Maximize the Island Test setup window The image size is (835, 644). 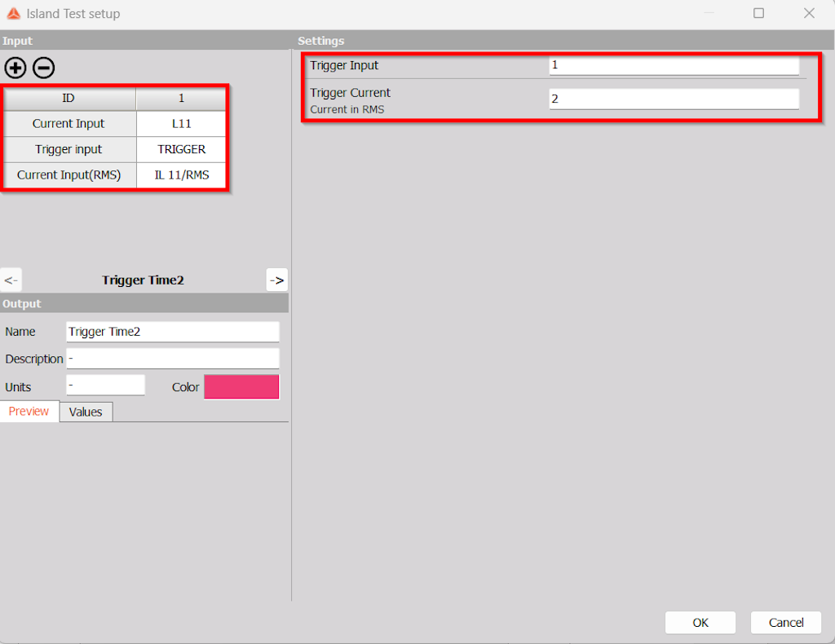(x=759, y=13)
